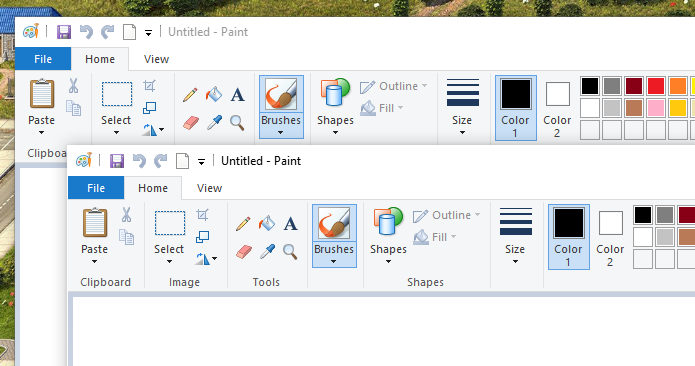Select Fill with color bucket in front window
The height and width of the screenshot is (366, 695).
coord(266,223)
